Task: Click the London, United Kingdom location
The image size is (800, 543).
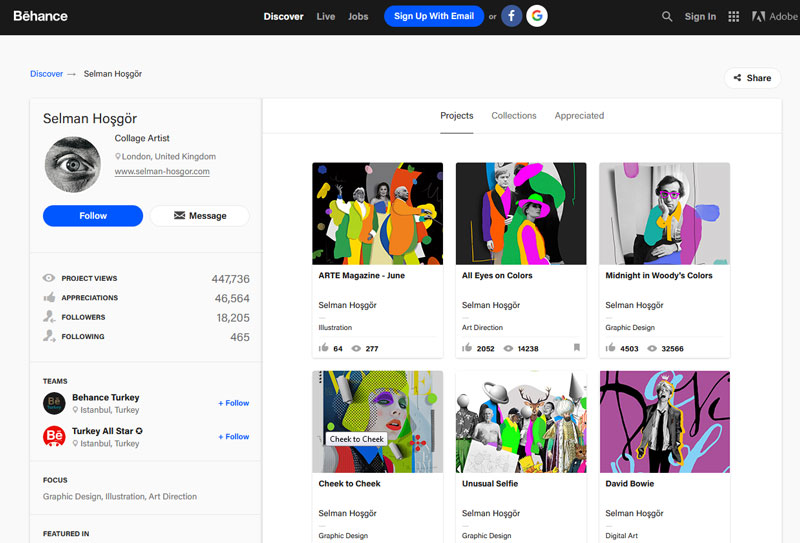Action: 168,157
